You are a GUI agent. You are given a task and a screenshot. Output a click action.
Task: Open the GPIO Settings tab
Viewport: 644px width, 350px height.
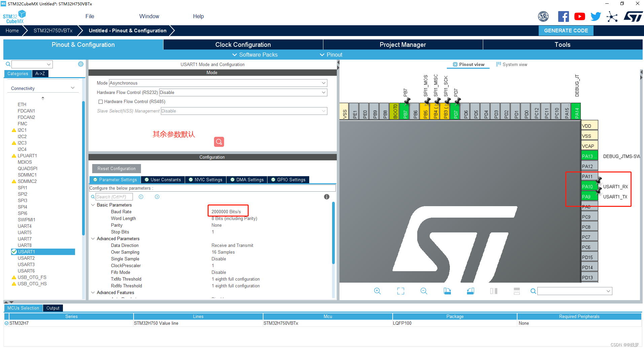pyautogui.click(x=288, y=180)
